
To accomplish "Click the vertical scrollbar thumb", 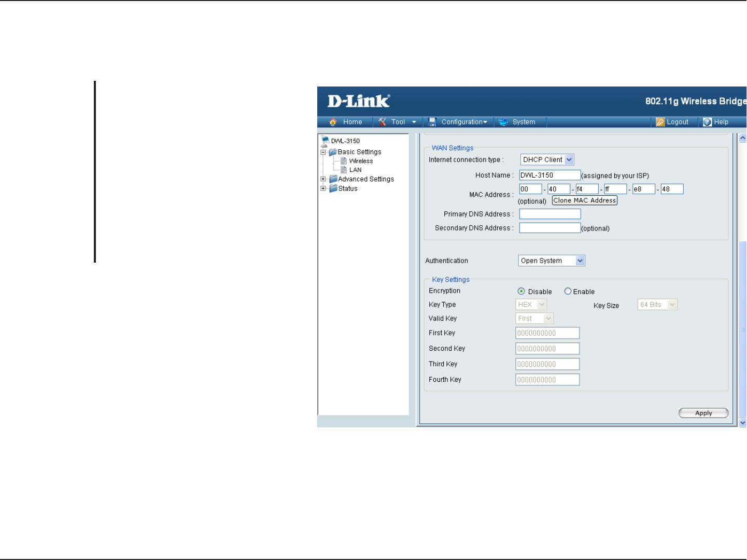I will click(743, 329).
